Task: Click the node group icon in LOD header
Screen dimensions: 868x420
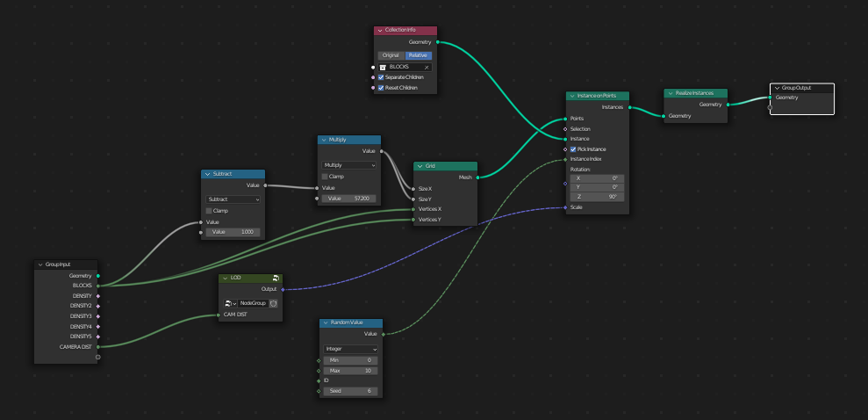Action: pyautogui.click(x=276, y=279)
